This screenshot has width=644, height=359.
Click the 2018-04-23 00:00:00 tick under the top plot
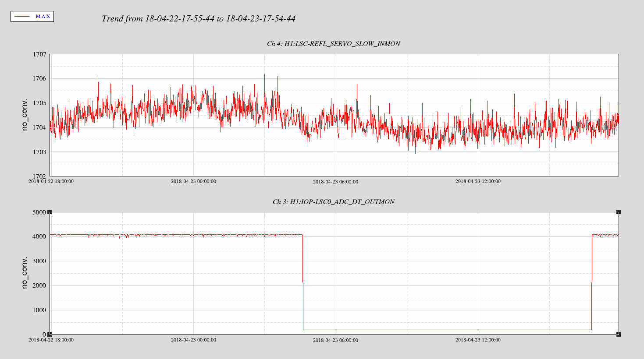(x=193, y=181)
